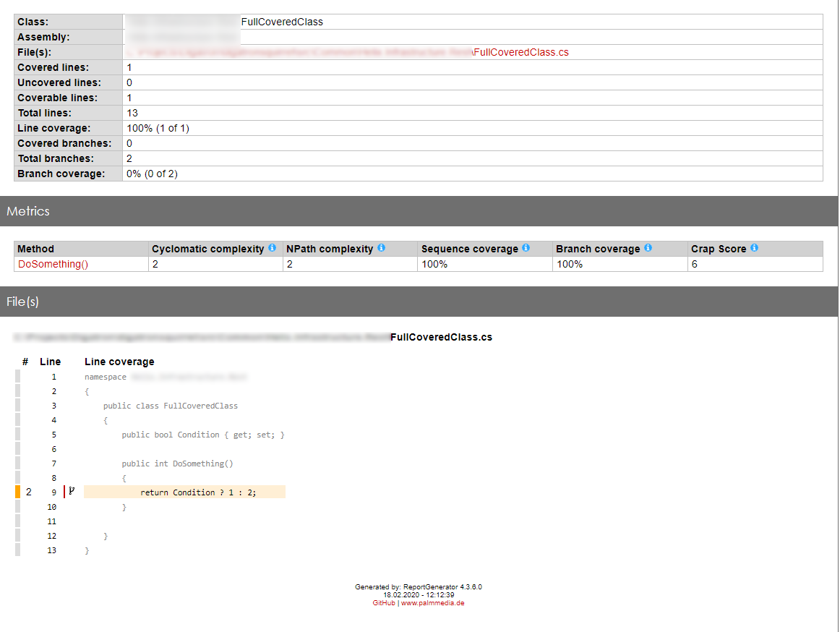Click the orange coverage square beside line 9

click(x=18, y=492)
